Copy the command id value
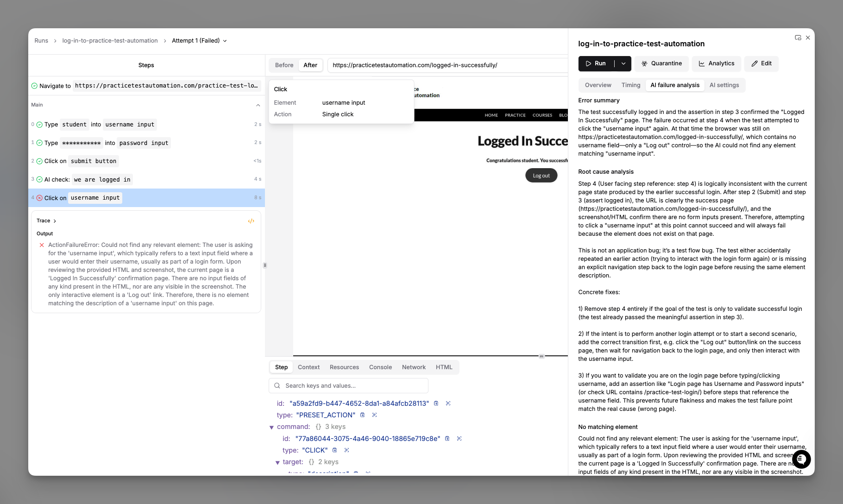This screenshot has height=504, width=843. coord(447,439)
